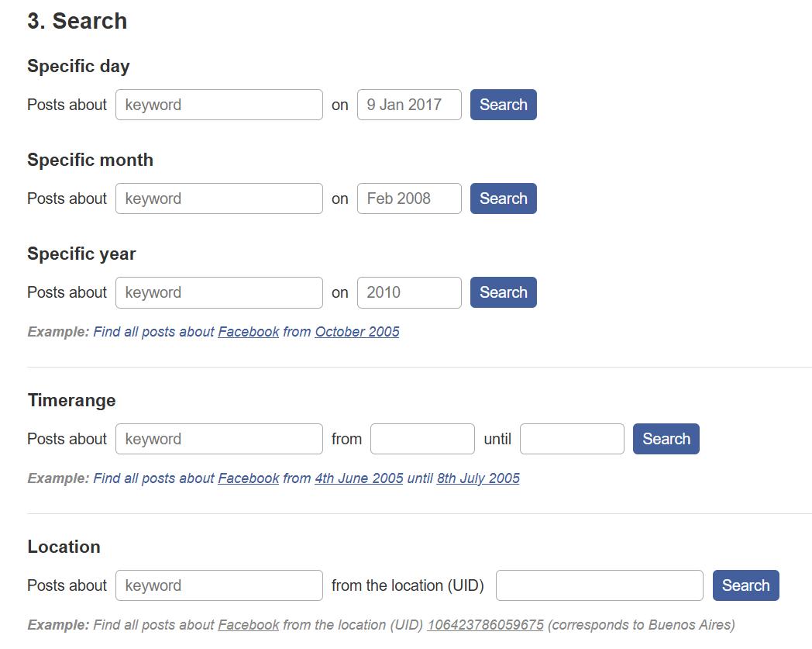Image resolution: width=812 pixels, height=649 pixels.
Task: Open the 4th June 2005 link
Action: (359, 478)
